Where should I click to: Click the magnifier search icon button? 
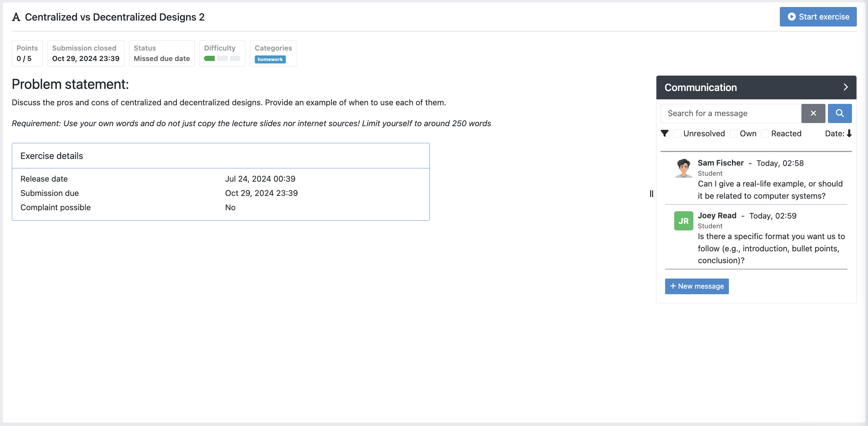point(839,113)
